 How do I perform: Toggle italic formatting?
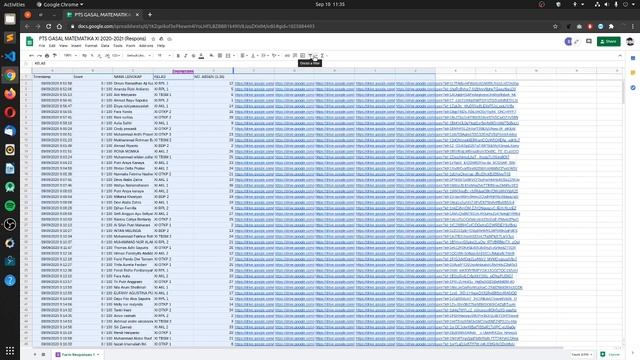186,56
